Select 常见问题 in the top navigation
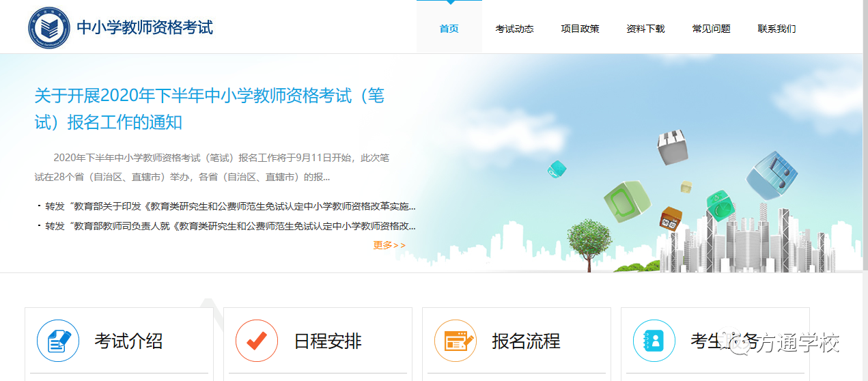The image size is (868, 381). pyautogui.click(x=711, y=29)
